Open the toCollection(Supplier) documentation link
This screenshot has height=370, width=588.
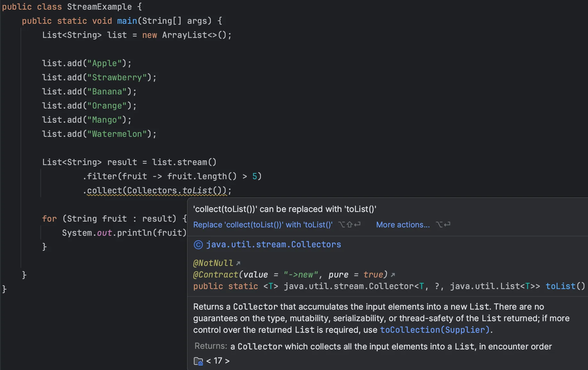coord(435,330)
